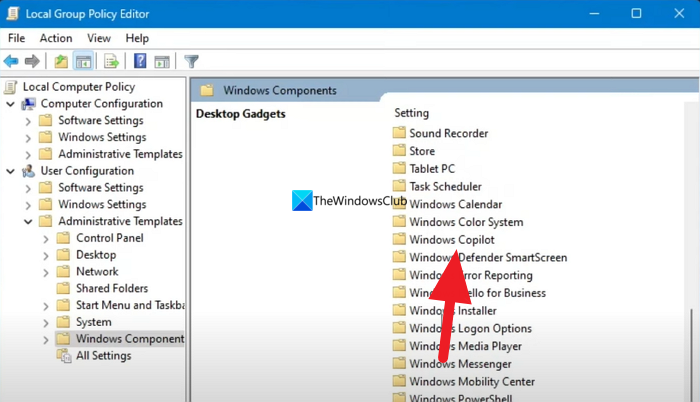
Task: Expand the Desktop tree node
Action: [46, 255]
